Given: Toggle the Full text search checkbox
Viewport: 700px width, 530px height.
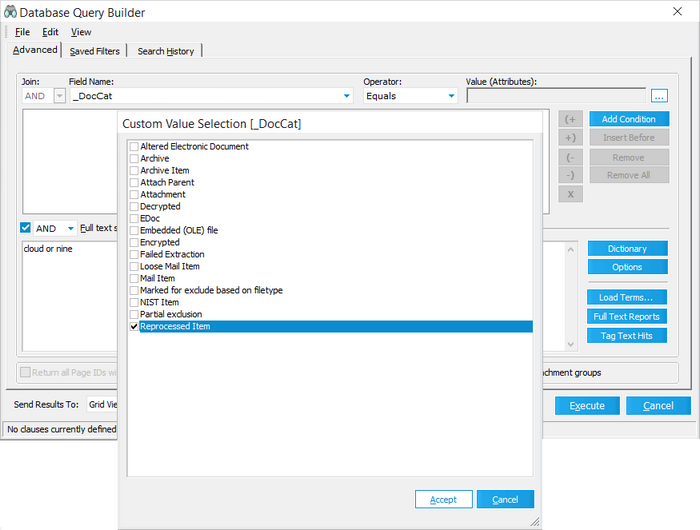Looking at the screenshot, I should pos(25,228).
